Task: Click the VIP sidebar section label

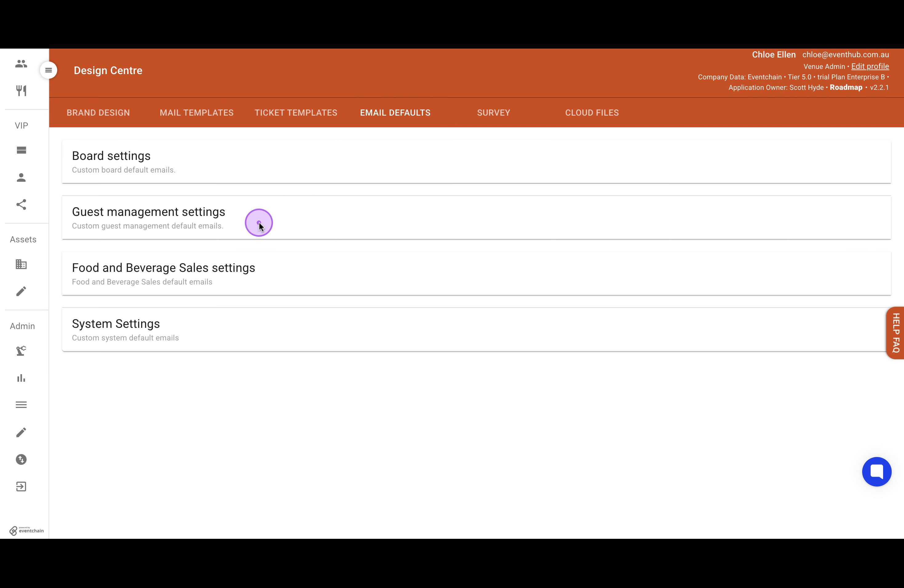Action: (21, 126)
